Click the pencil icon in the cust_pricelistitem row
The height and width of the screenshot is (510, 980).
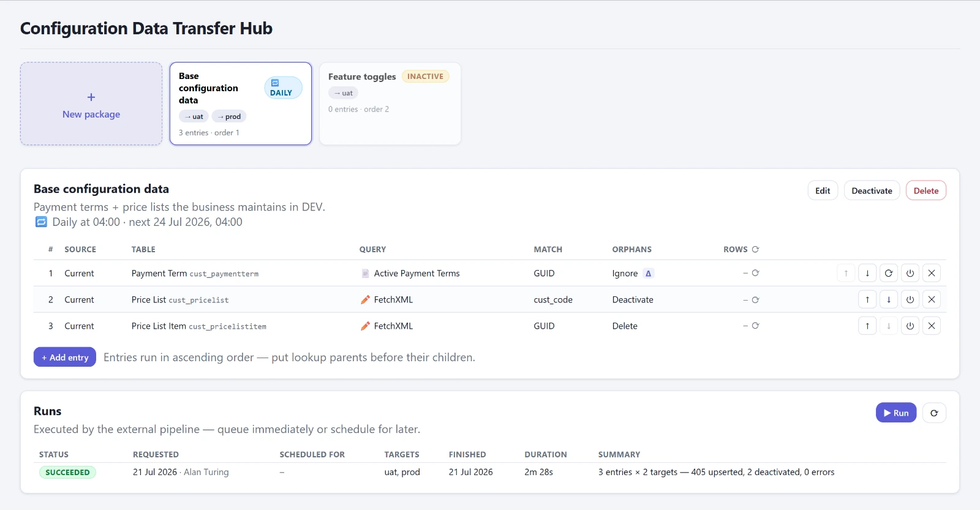click(365, 326)
